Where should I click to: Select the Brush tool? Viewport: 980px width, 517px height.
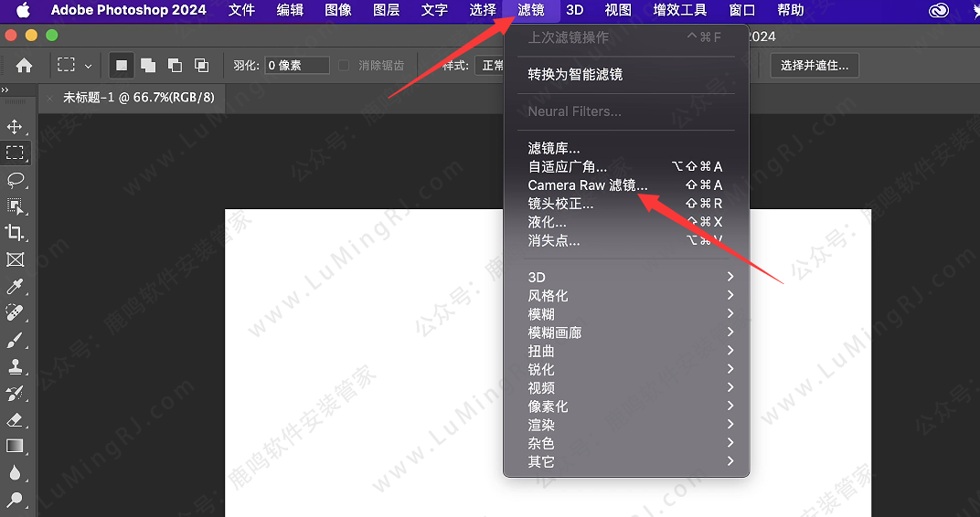[x=15, y=340]
